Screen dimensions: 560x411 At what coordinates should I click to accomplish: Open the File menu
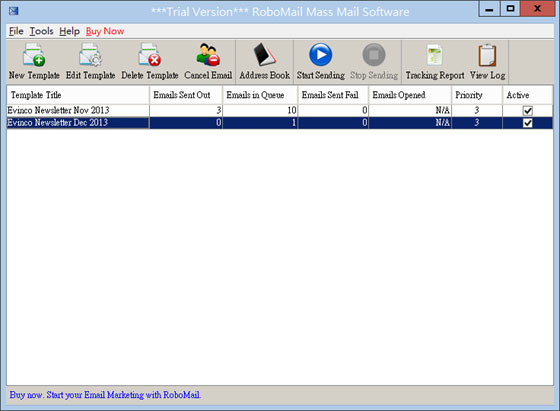tap(16, 31)
